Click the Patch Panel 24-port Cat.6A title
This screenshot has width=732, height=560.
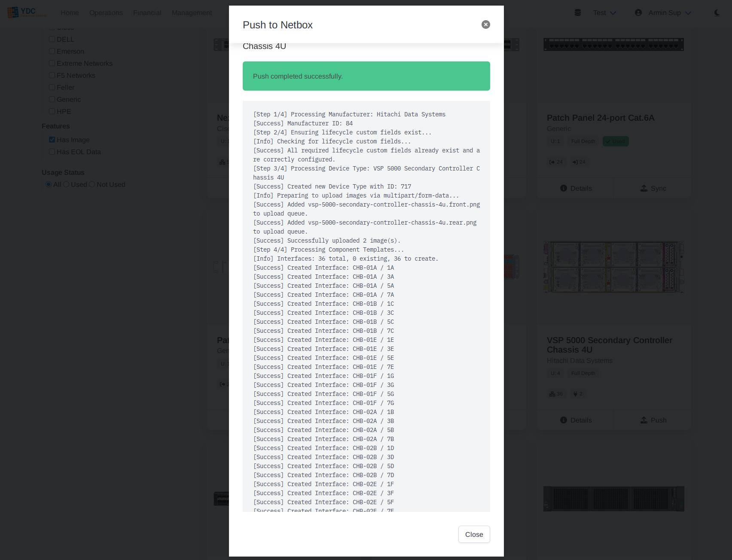point(601,118)
